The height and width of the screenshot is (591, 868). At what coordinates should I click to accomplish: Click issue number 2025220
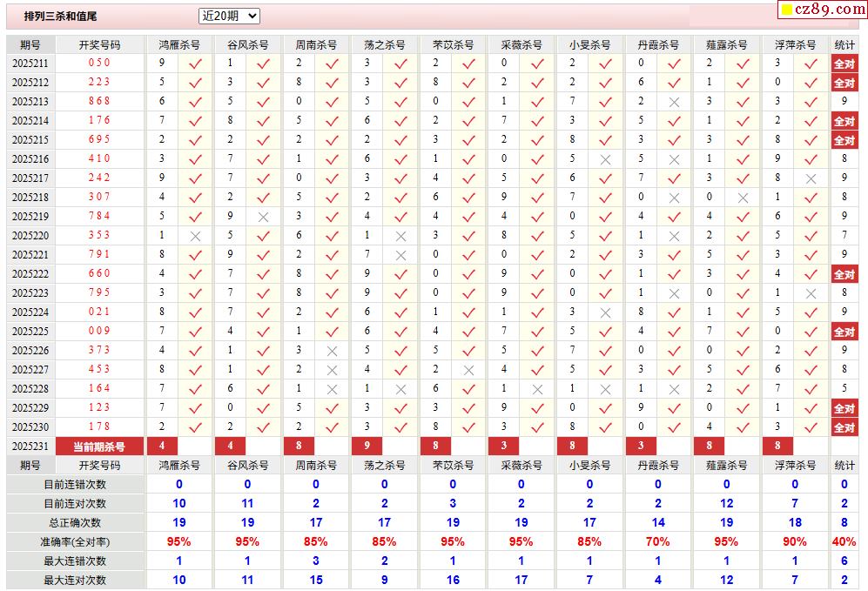(30, 235)
